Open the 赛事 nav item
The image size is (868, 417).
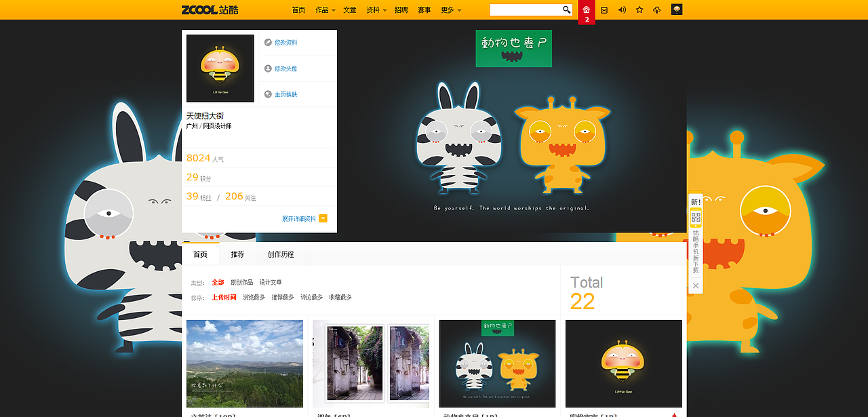click(x=425, y=9)
